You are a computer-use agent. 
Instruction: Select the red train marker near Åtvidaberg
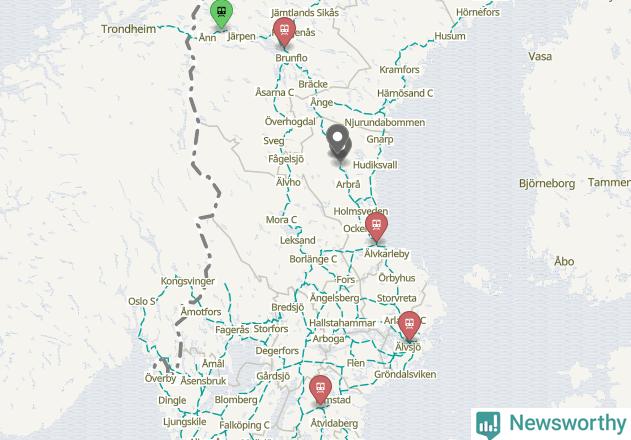pos(320,390)
